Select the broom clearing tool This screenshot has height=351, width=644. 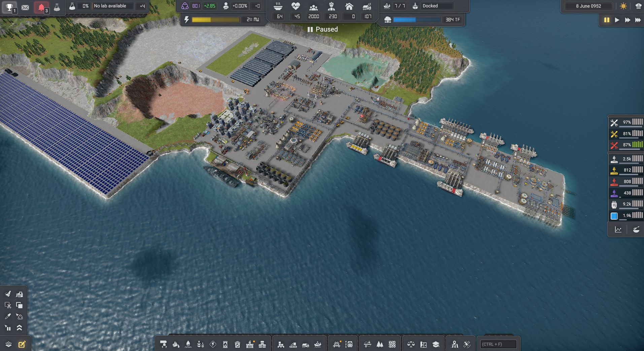tap(8, 294)
